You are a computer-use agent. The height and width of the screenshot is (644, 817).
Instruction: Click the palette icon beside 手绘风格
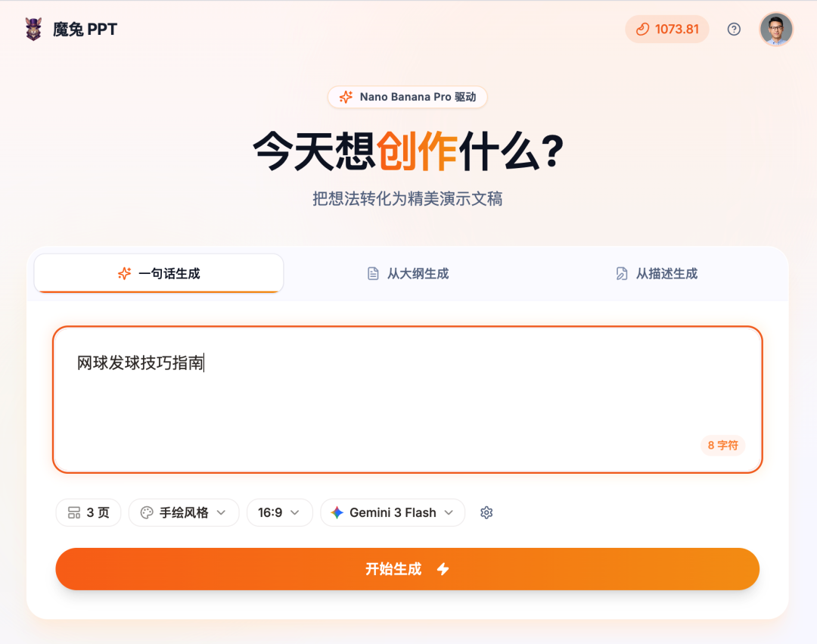click(x=147, y=513)
